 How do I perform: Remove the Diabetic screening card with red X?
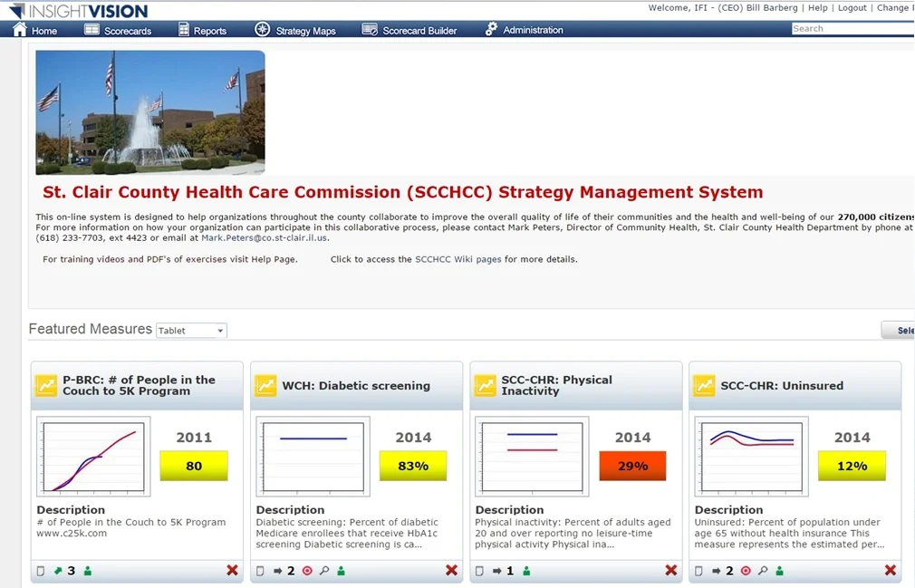452,570
